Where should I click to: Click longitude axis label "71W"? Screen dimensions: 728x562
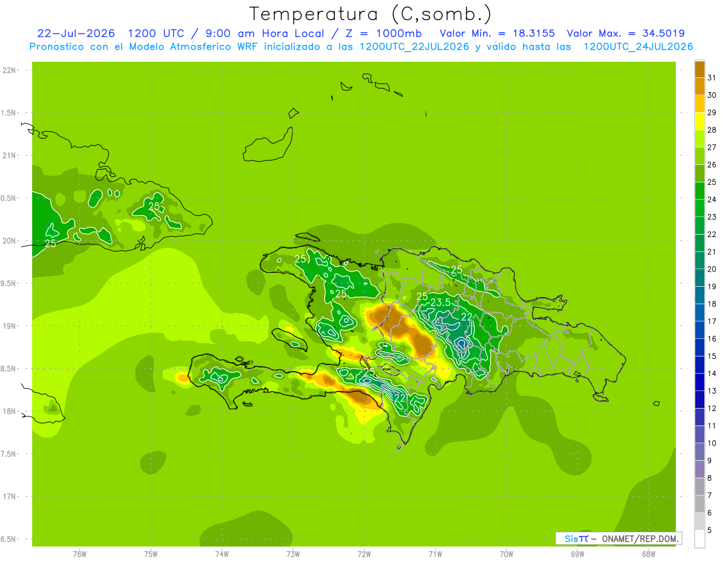pos(435,554)
